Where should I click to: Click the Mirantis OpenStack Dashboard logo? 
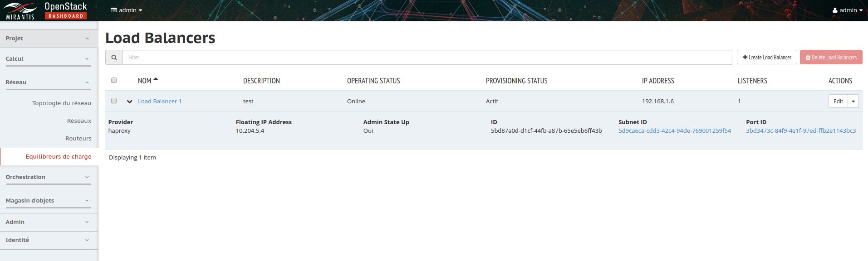[45, 11]
